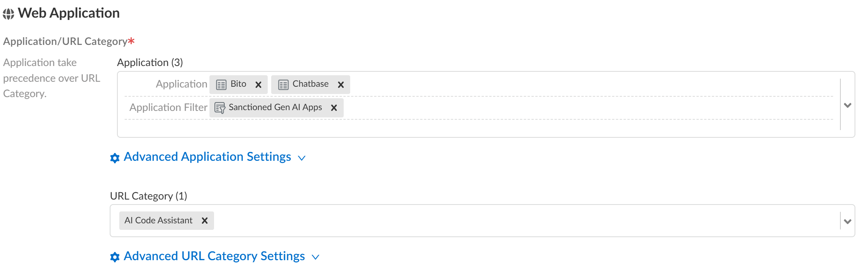
Task: Click the Web Application globe icon
Action: 8,14
